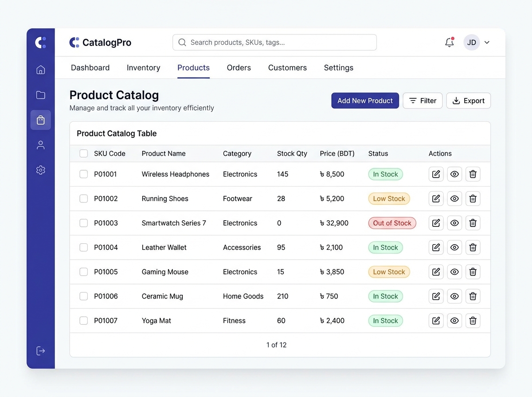Toggle the select-all checkbox in table header

83,153
